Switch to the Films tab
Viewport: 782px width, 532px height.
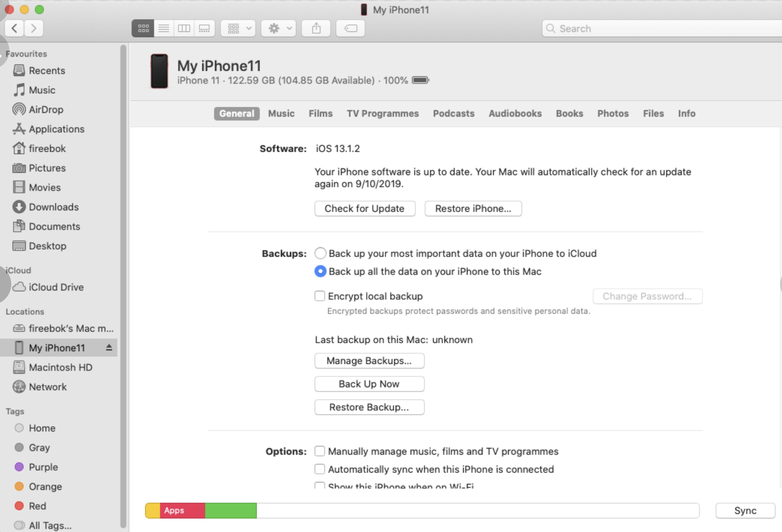tap(321, 114)
